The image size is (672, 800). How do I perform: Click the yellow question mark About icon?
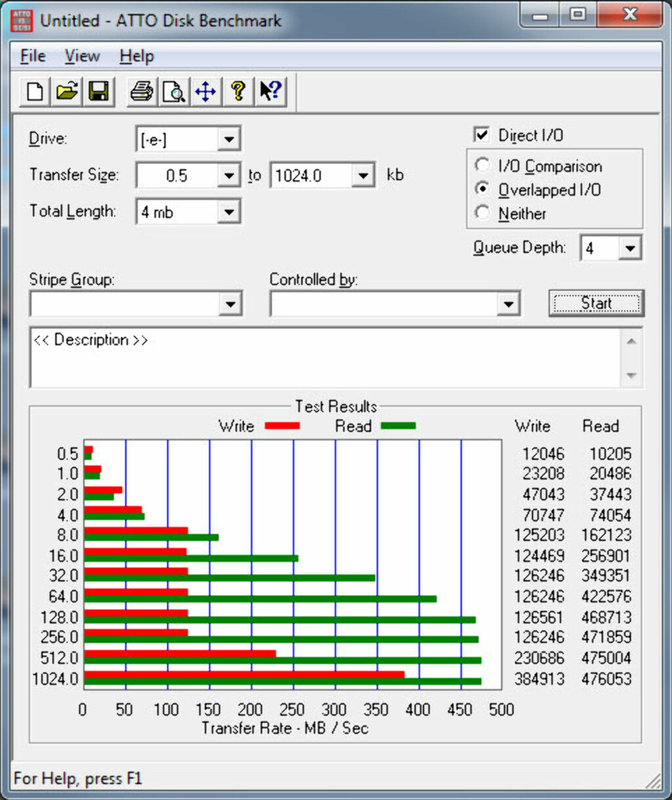tap(238, 91)
